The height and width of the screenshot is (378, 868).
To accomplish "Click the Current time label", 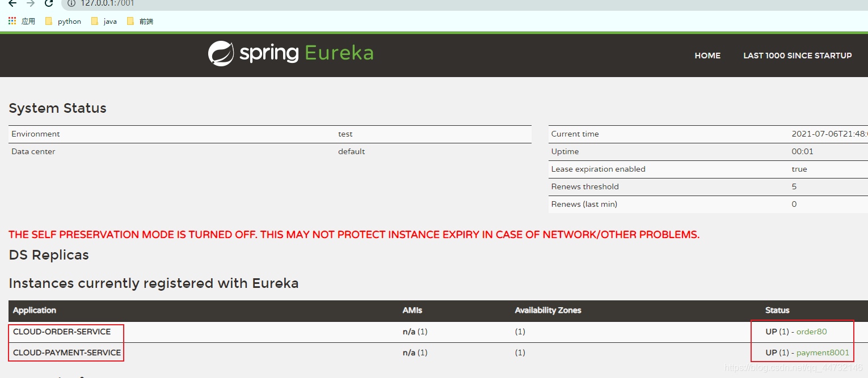I will tap(575, 134).
